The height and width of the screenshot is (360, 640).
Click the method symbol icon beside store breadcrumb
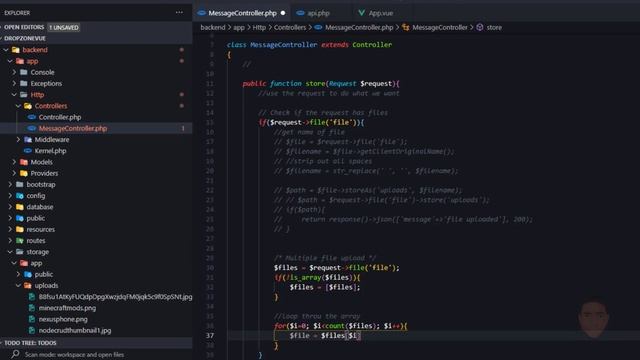coord(480,27)
